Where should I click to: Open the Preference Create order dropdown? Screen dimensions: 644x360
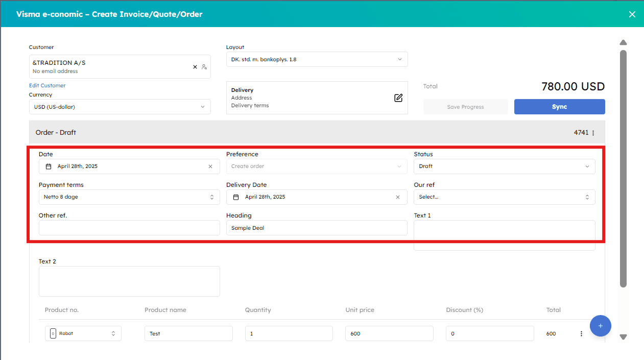tap(317, 166)
